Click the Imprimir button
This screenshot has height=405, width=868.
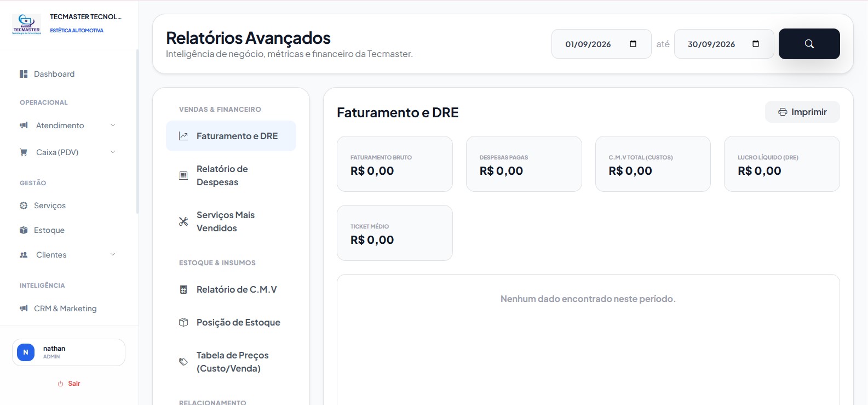802,112
